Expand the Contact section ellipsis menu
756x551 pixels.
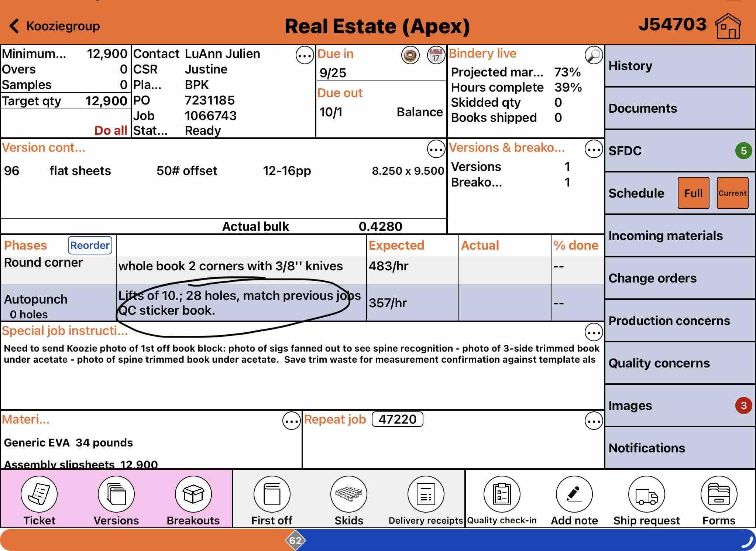click(x=305, y=56)
